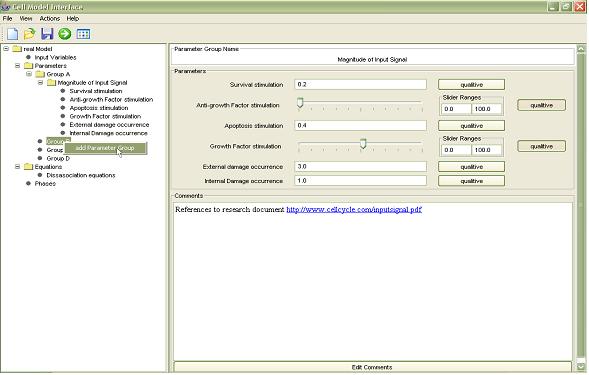The image size is (589, 375).
Task: Click inside the Comments text area
Action: pos(373,282)
